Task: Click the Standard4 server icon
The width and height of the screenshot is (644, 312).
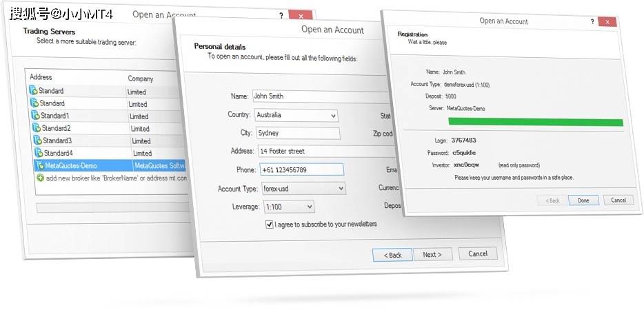Action: pos(38,153)
